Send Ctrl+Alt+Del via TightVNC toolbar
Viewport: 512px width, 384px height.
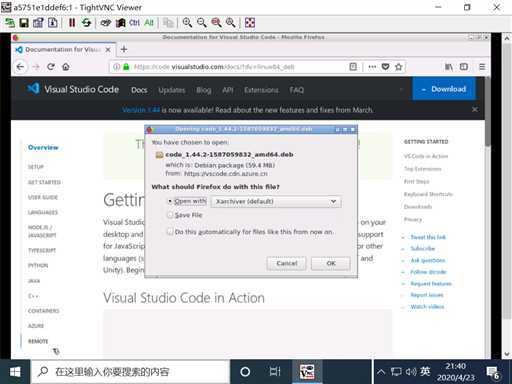(106, 23)
